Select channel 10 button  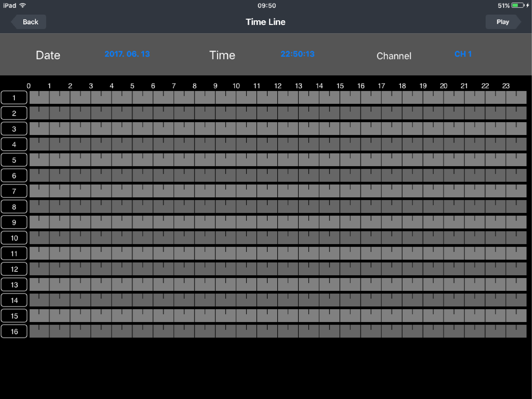[14, 238]
